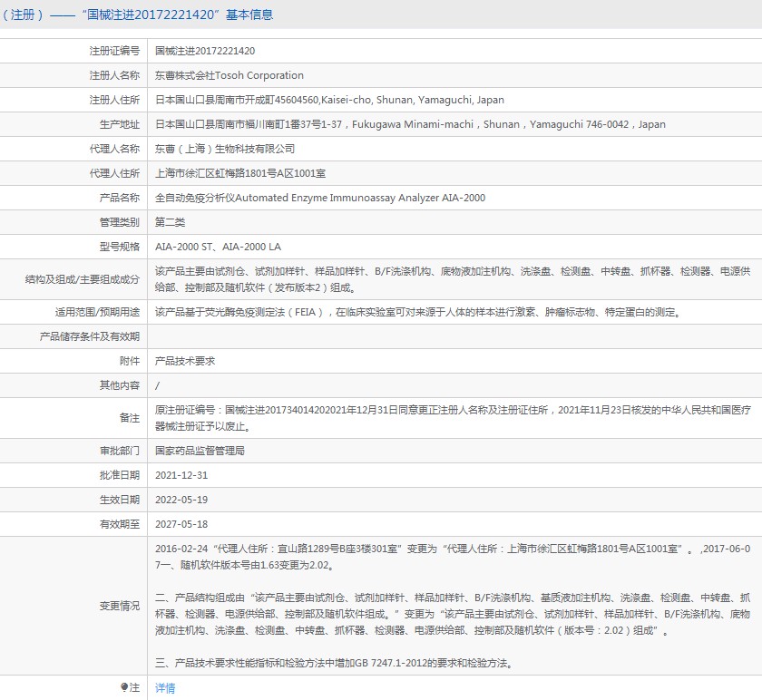Open the 详情 link in the 注 row
This screenshot has height=700, width=762.
165,688
